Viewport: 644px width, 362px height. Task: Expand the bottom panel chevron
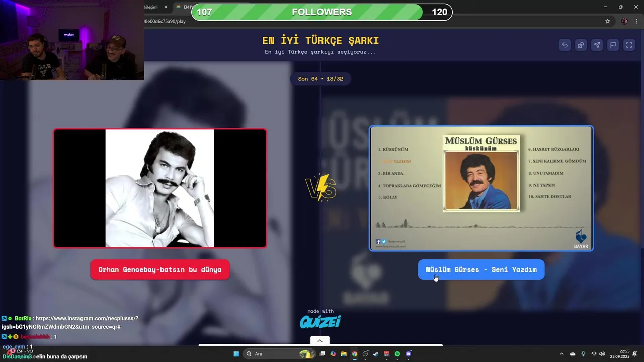(x=320, y=340)
